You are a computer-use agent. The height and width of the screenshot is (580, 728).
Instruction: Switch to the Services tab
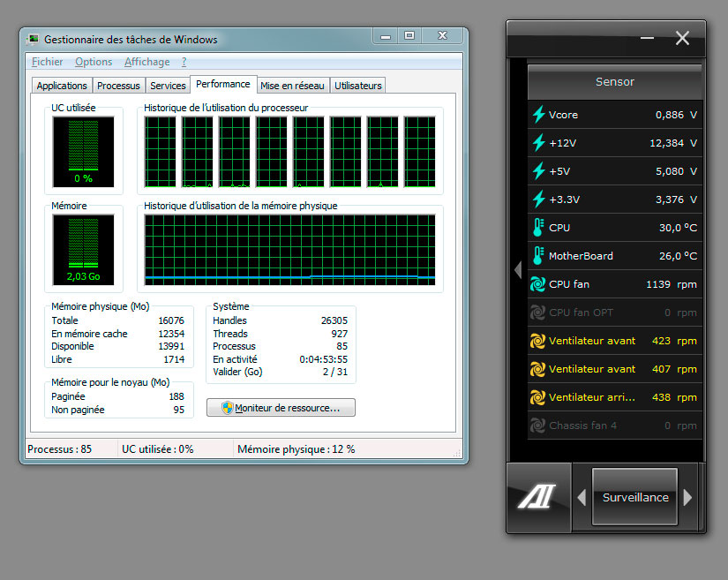(x=168, y=86)
